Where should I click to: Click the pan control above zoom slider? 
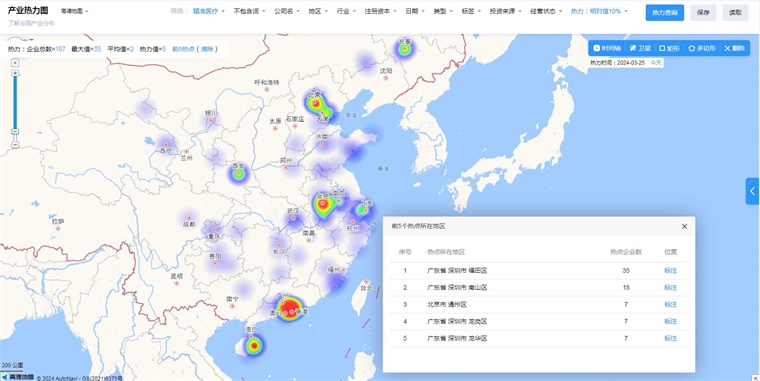15,63
